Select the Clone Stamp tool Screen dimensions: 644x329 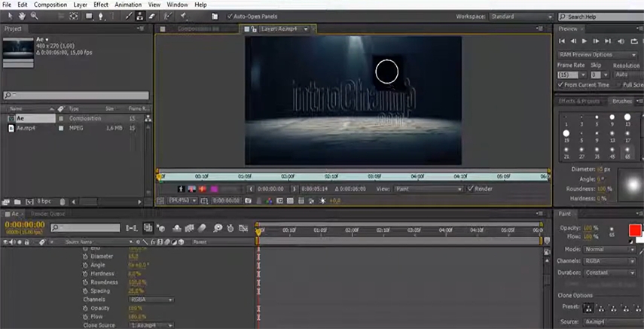tap(140, 17)
